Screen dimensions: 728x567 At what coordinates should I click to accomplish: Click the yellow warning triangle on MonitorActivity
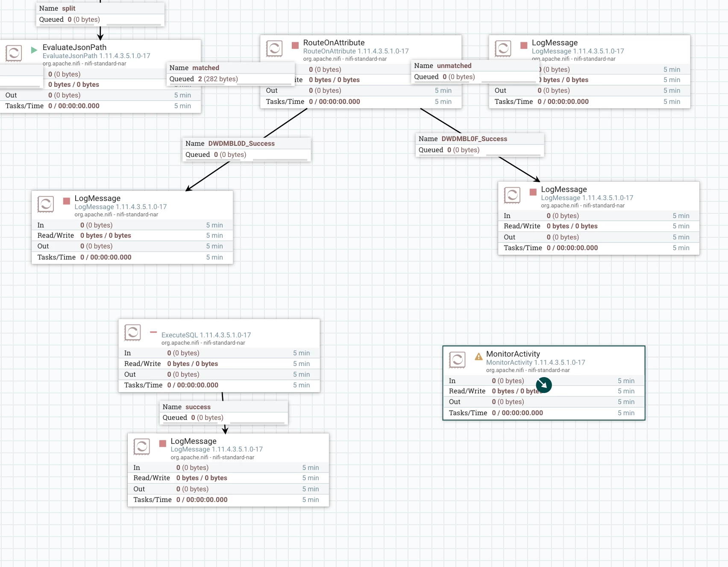click(x=478, y=357)
